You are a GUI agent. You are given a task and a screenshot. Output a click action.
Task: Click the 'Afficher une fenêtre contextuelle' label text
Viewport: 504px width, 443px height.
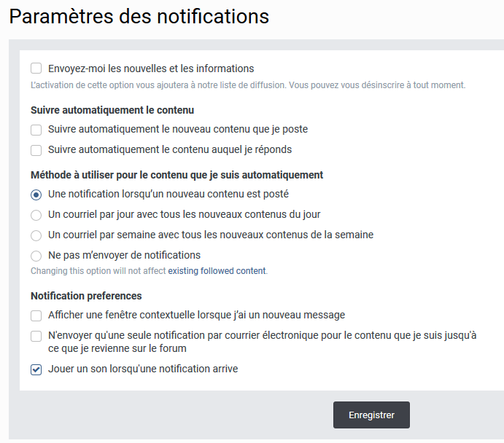[196, 315]
